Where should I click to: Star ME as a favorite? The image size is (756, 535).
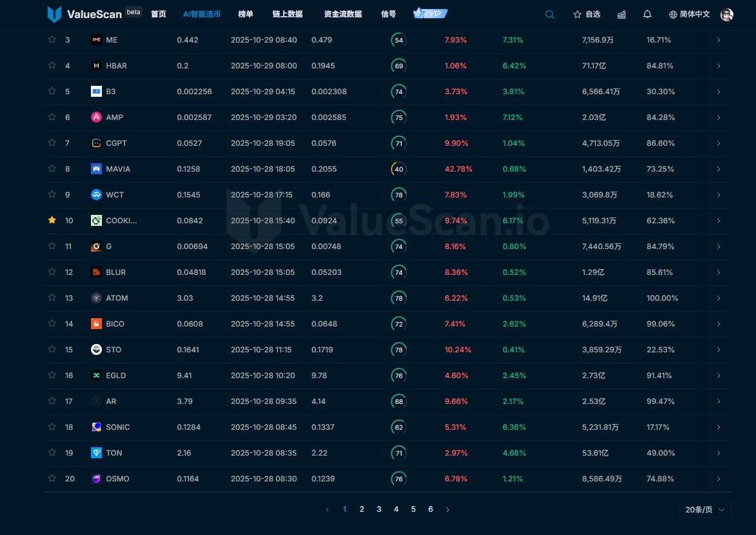pos(52,39)
